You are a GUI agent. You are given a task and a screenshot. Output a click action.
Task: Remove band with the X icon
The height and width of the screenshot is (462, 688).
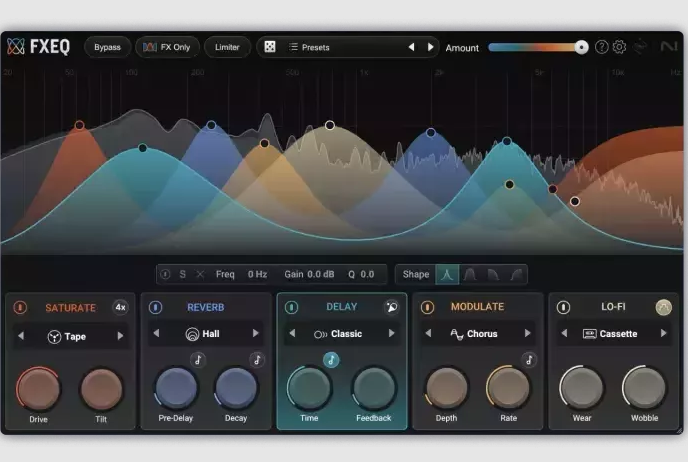200,275
